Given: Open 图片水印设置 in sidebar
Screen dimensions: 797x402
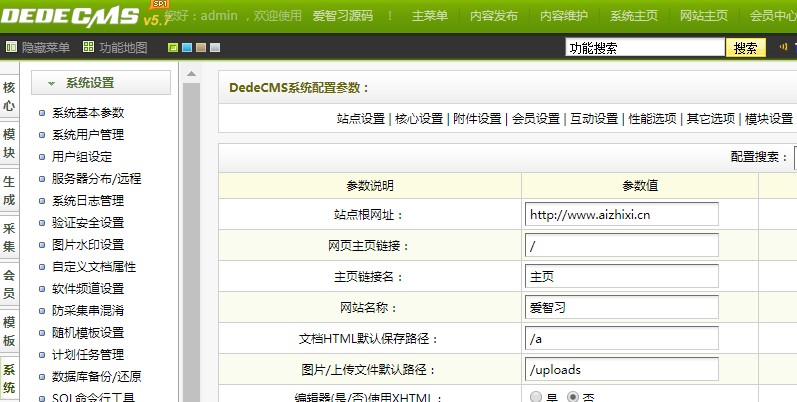Looking at the screenshot, I should point(88,244).
